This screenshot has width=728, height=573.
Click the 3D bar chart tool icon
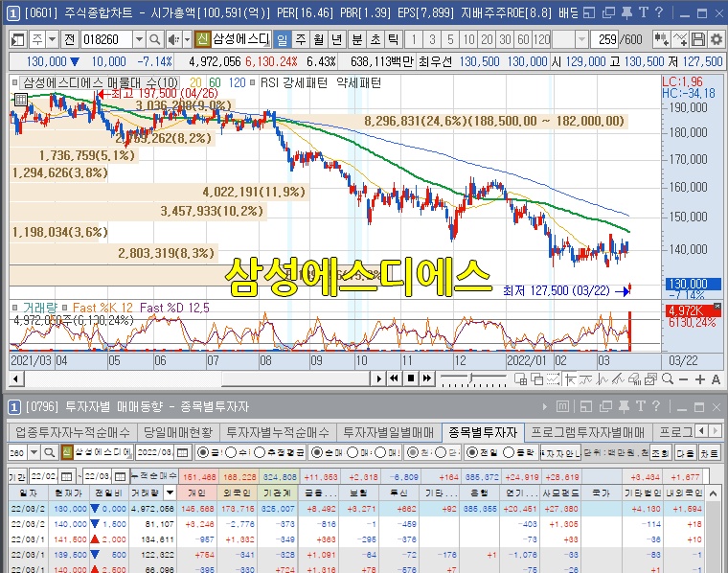click(x=634, y=379)
